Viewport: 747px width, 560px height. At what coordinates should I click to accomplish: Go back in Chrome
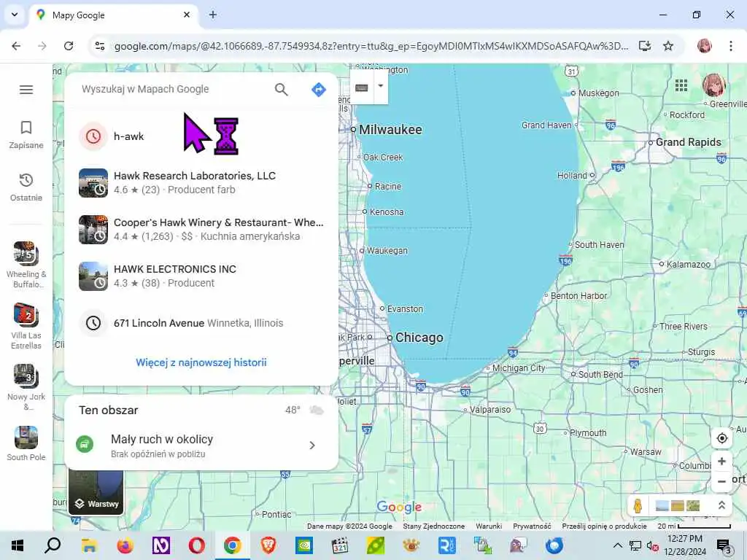tap(16, 46)
